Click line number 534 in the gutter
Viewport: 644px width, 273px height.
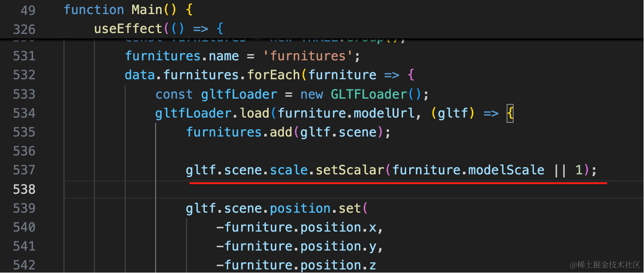(24, 113)
